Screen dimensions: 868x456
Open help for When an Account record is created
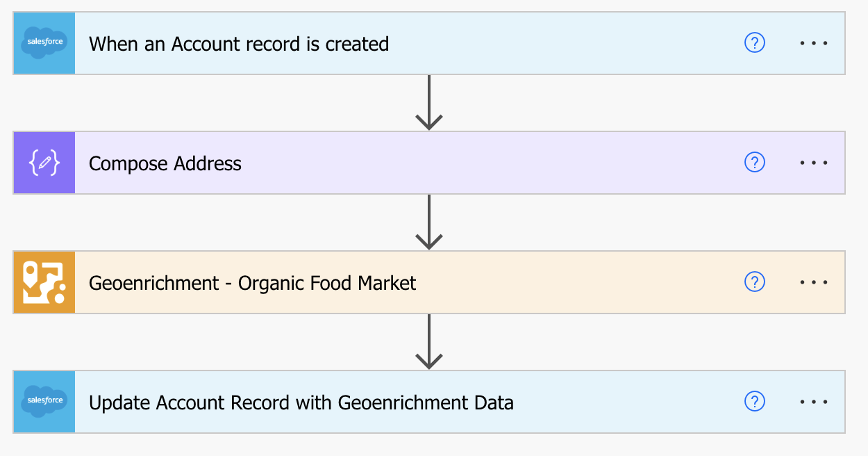[754, 42]
